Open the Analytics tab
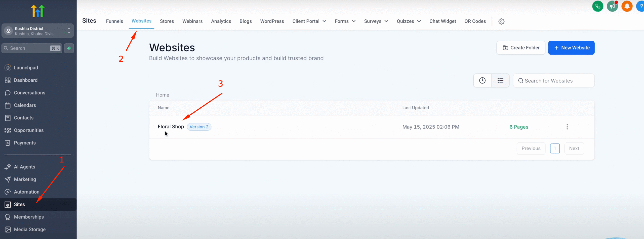 [x=221, y=21]
